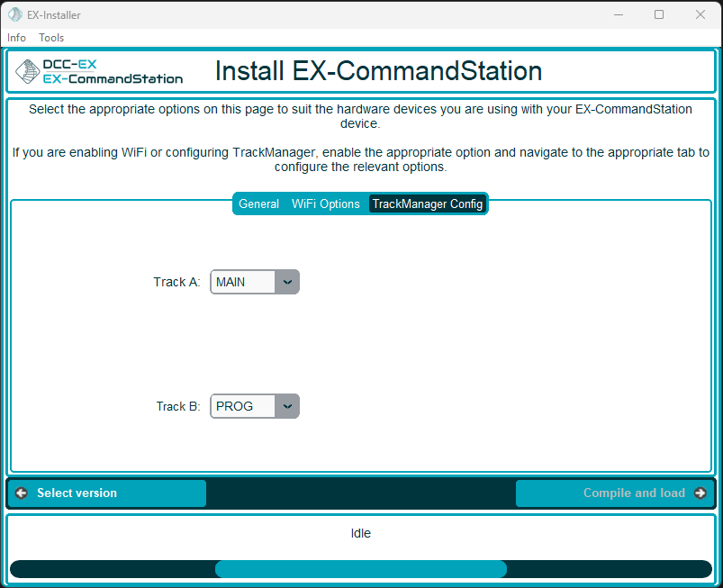Click the Track B: label
723x588 pixels.
[x=178, y=406]
